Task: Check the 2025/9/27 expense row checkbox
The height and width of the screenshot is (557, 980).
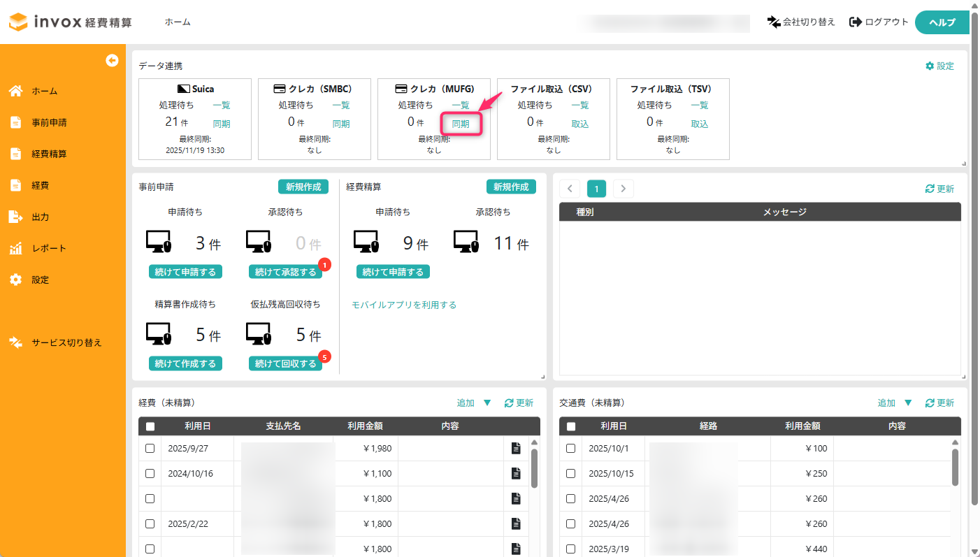Action: click(150, 449)
